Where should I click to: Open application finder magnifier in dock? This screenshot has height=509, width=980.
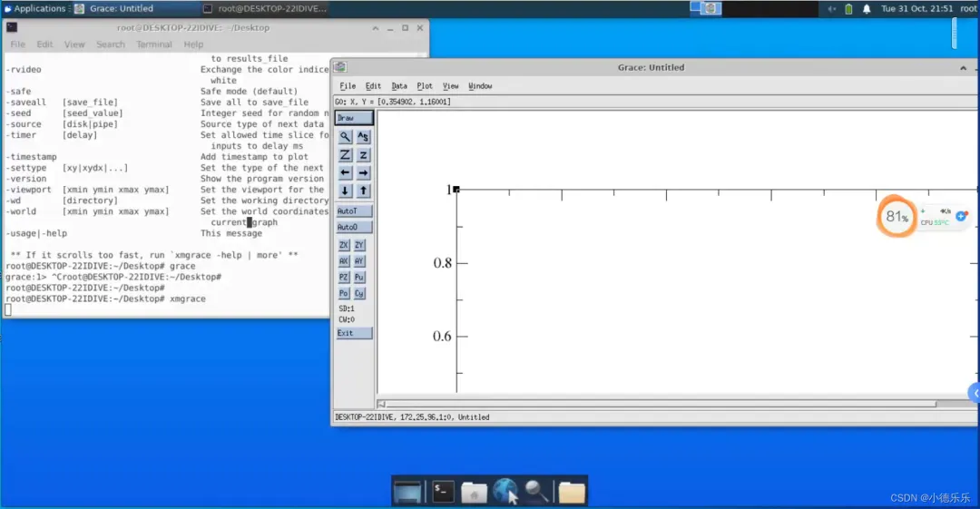click(x=537, y=492)
